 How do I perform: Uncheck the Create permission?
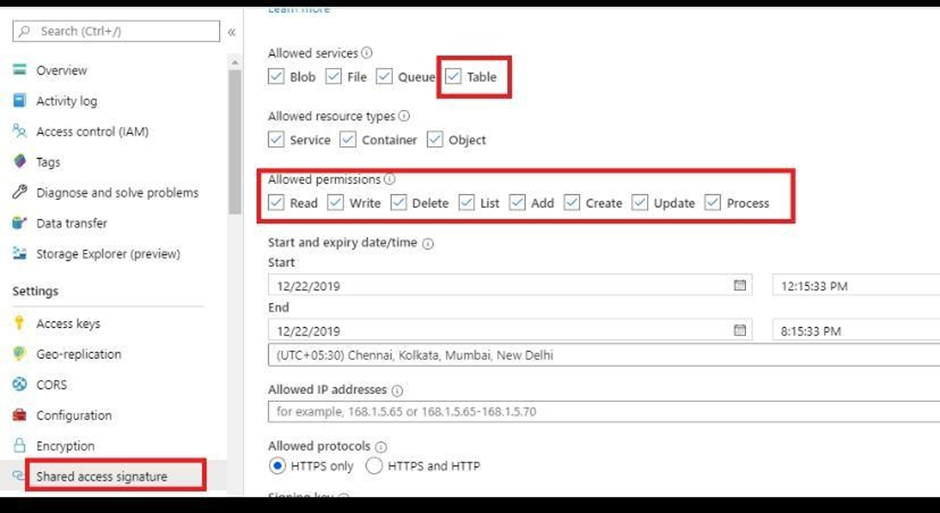click(572, 203)
